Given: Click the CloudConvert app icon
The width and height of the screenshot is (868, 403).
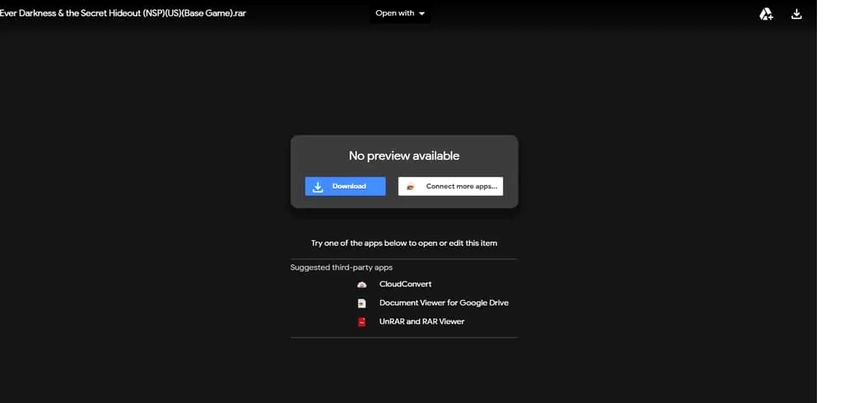Looking at the screenshot, I should pos(362,284).
